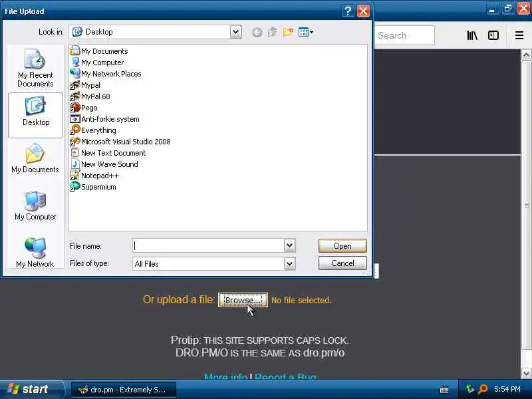Toggle the browser sidebar icon

click(x=493, y=35)
